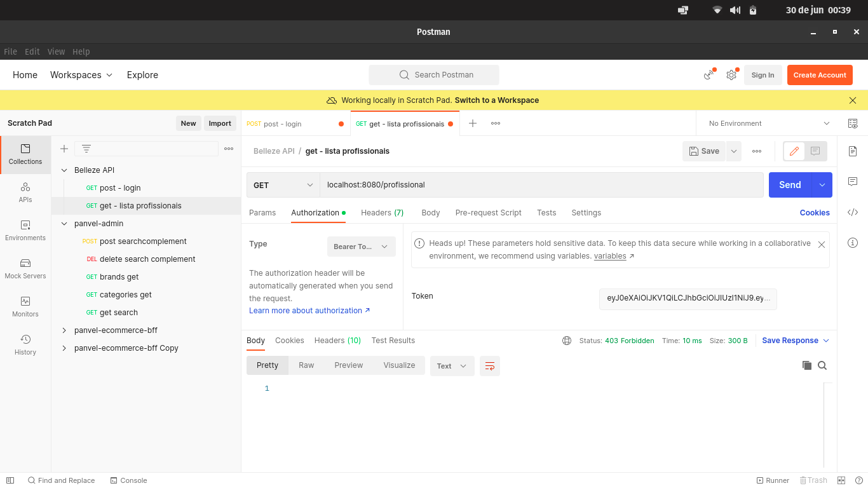Open the Collections sidebar panel
The height and width of the screenshot is (488, 868).
[x=25, y=154]
